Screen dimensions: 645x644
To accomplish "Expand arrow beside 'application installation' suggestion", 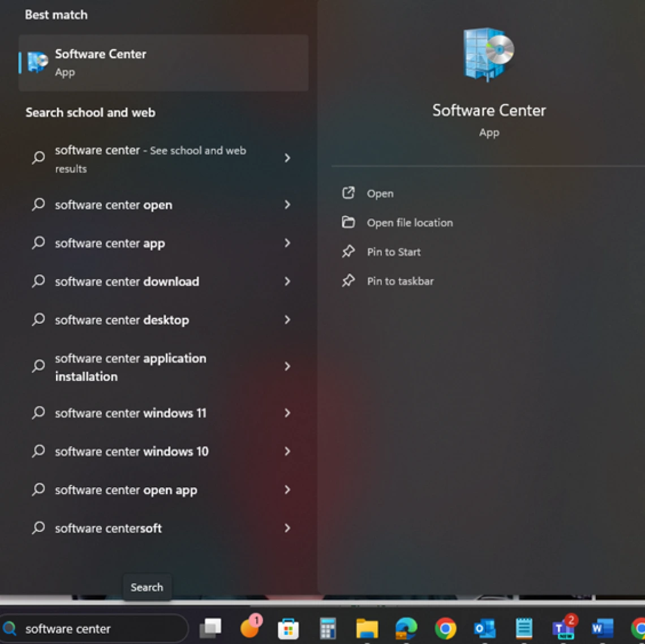I will (x=287, y=366).
